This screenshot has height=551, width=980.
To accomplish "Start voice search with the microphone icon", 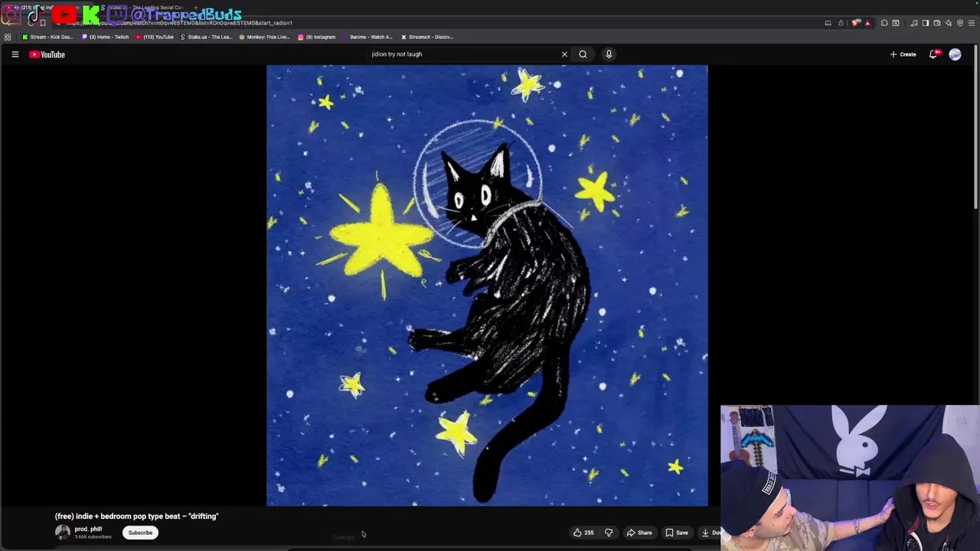I will point(609,54).
